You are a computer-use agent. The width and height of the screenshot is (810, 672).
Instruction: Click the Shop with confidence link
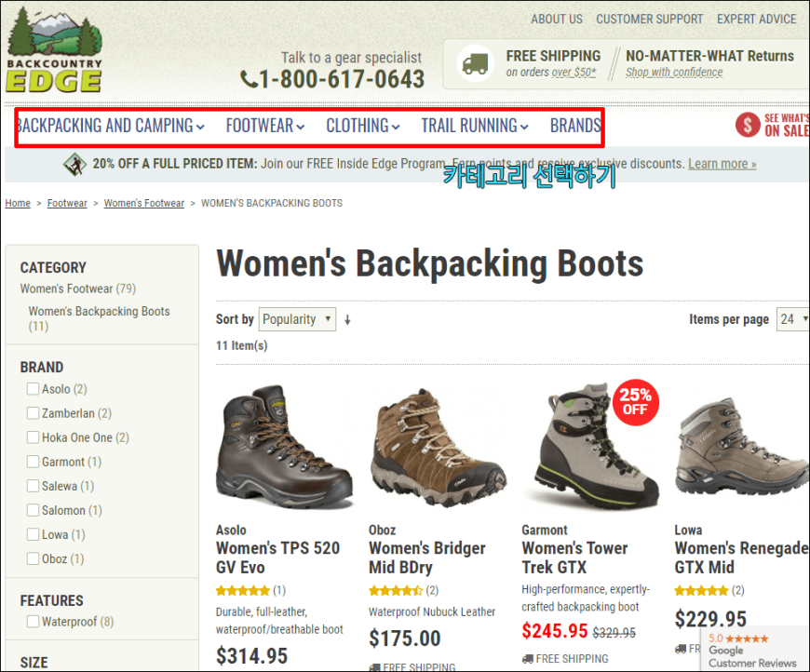(x=674, y=73)
